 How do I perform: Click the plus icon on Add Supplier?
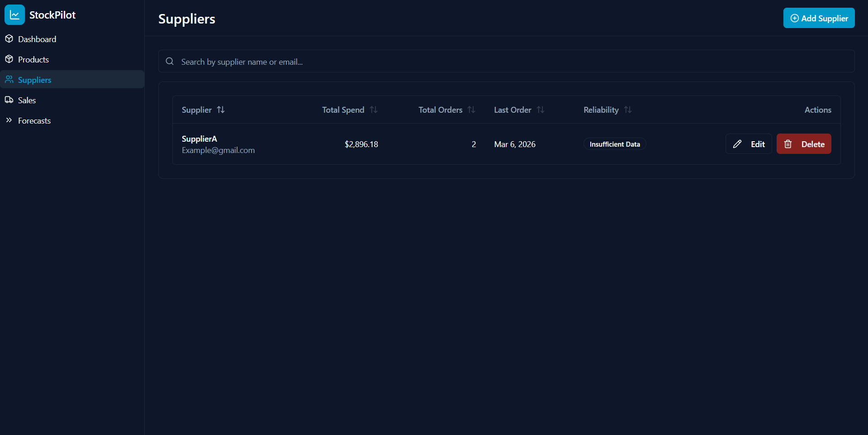click(794, 18)
